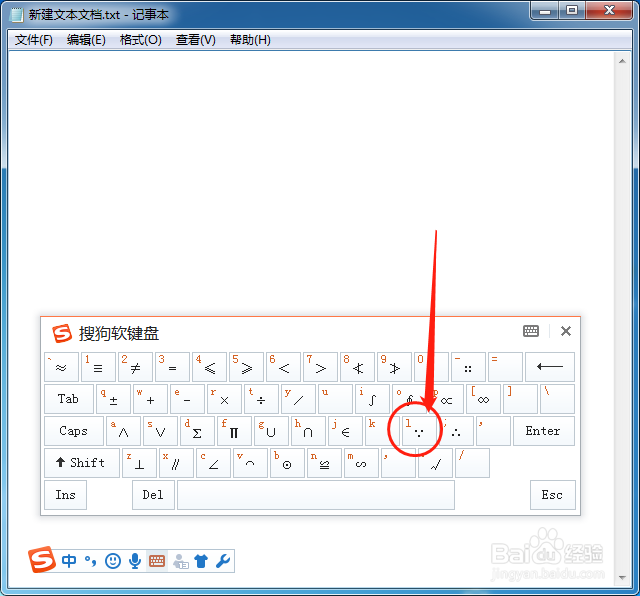Click the = equals key labeled 3
Image resolution: width=640 pixels, height=596 pixels.
click(x=172, y=367)
